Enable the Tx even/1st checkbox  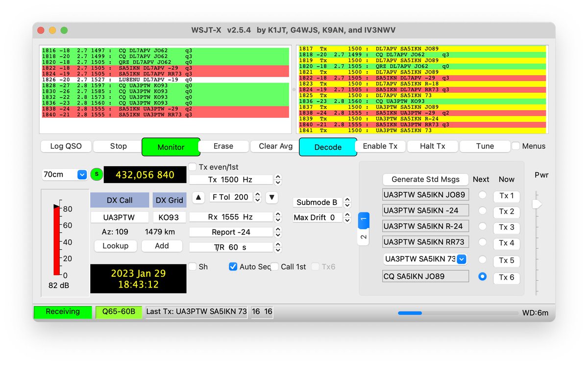point(191,167)
